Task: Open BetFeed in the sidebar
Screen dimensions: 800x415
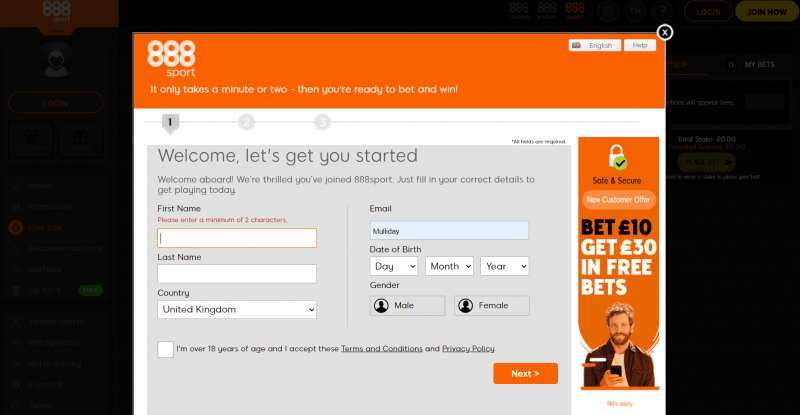Action: pyautogui.click(x=45, y=269)
